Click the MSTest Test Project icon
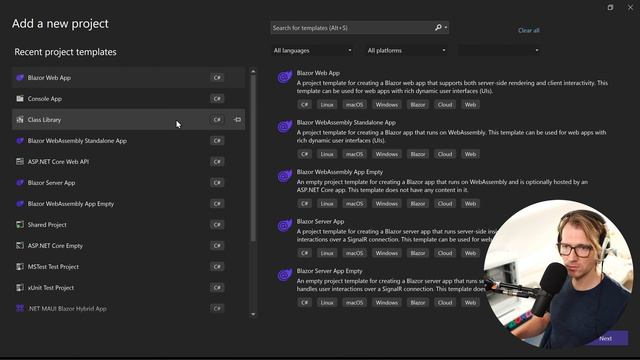 click(20, 267)
